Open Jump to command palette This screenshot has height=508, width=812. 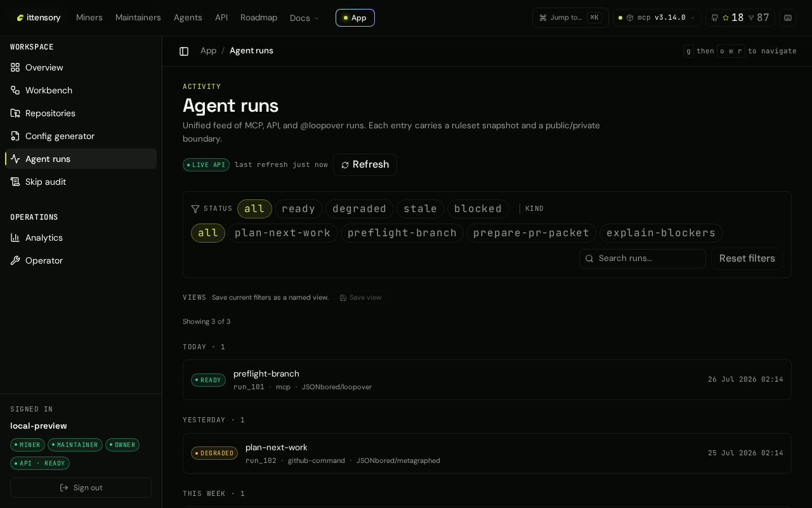pyautogui.click(x=570, y=18)
